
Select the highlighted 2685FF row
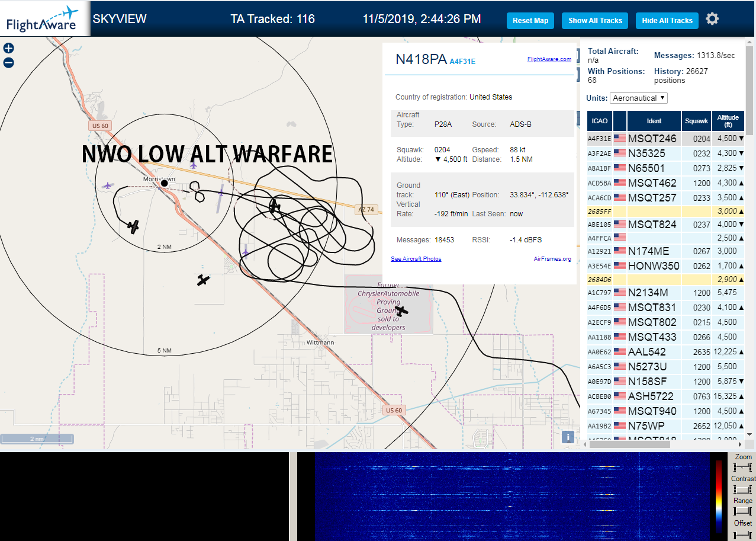665,212
